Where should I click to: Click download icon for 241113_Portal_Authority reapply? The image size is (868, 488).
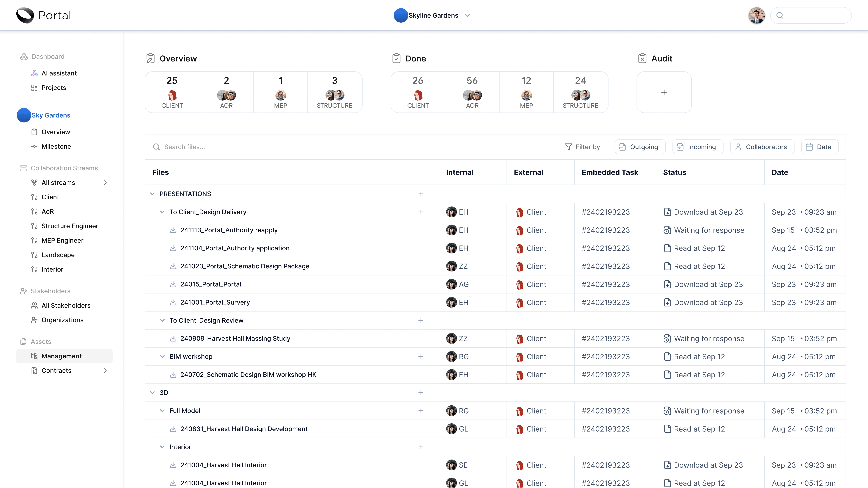(x=173, y=230)
